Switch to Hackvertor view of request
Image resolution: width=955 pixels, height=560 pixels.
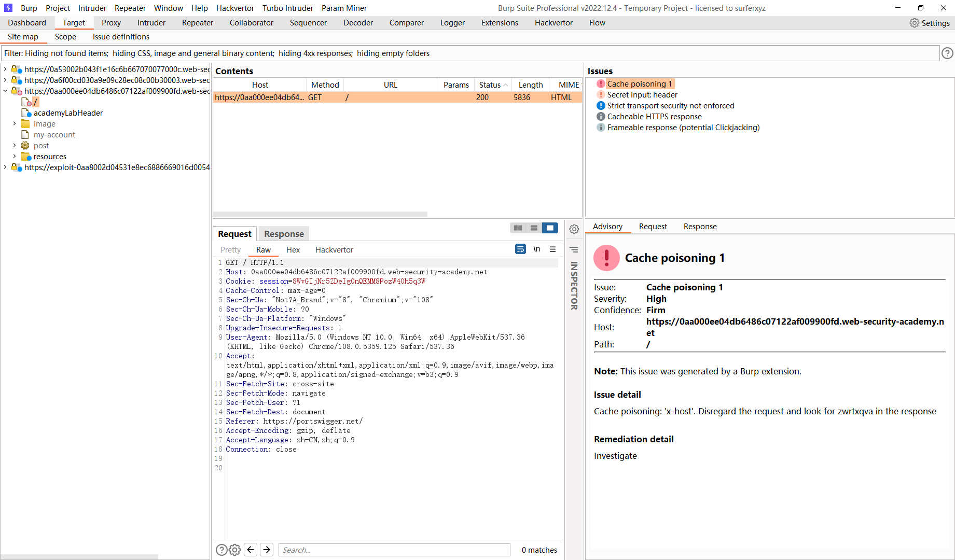pyautogui.click(x=334, y=249)
